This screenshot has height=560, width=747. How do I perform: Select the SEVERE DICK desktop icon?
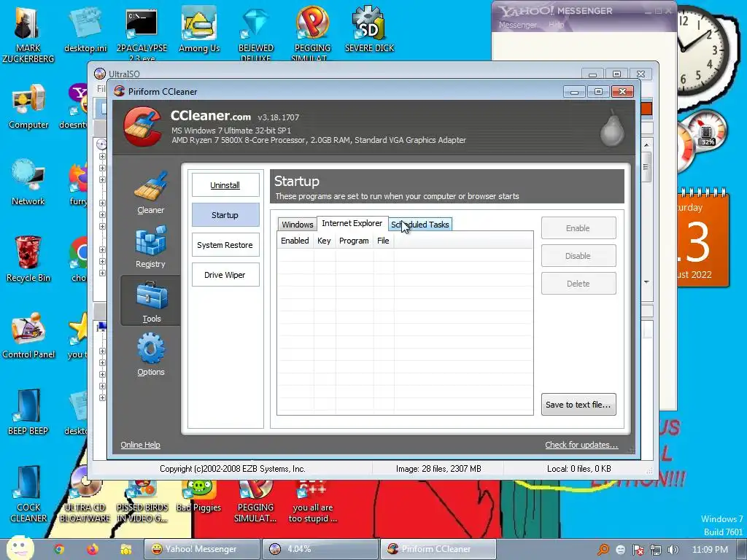coord(369,29)
